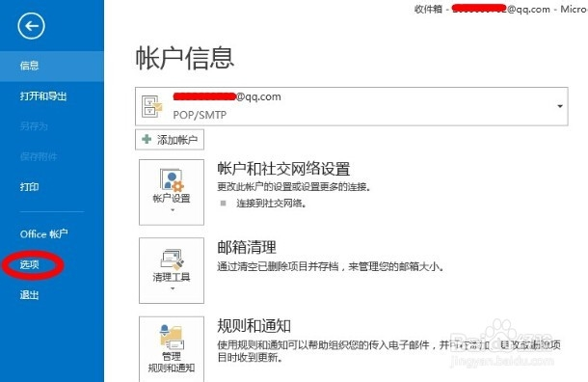Open 选项 circled in red
This screenshot has width=588, height=382.
coord(29,264)
